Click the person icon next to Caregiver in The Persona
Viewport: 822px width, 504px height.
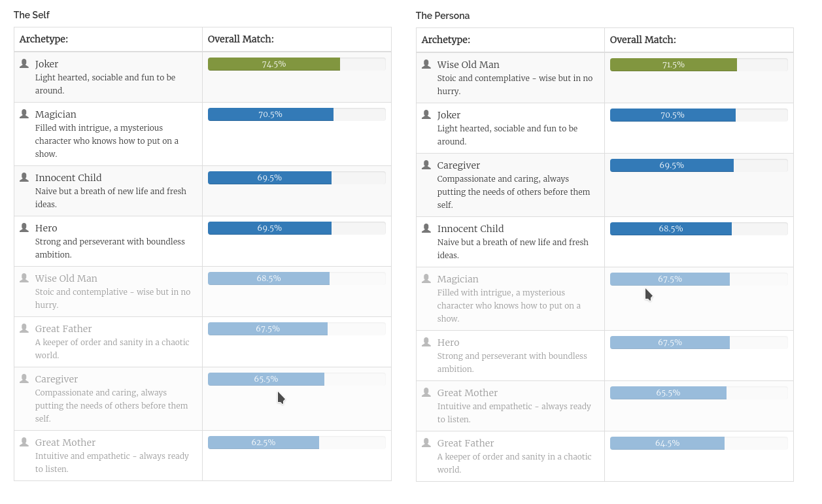[x=426, y=165]
